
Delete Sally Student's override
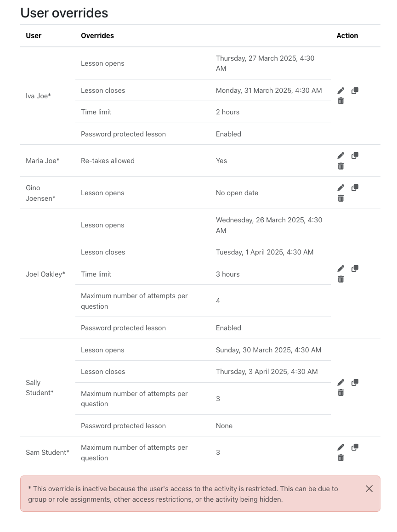340,393
